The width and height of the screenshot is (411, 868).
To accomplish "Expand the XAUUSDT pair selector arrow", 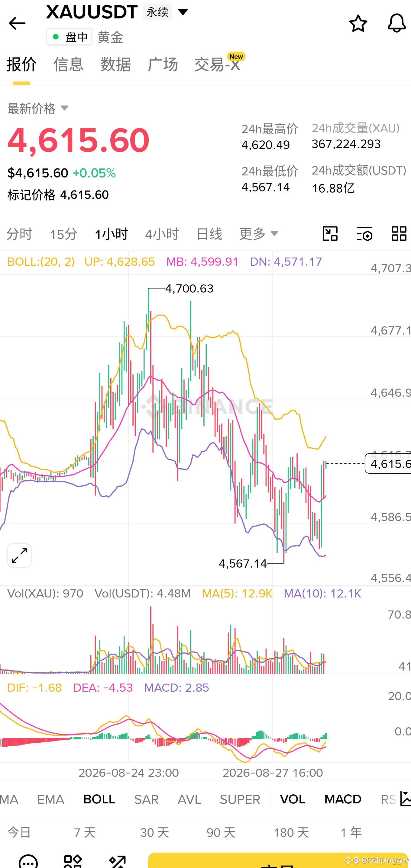I will click(x=183, y=12).
